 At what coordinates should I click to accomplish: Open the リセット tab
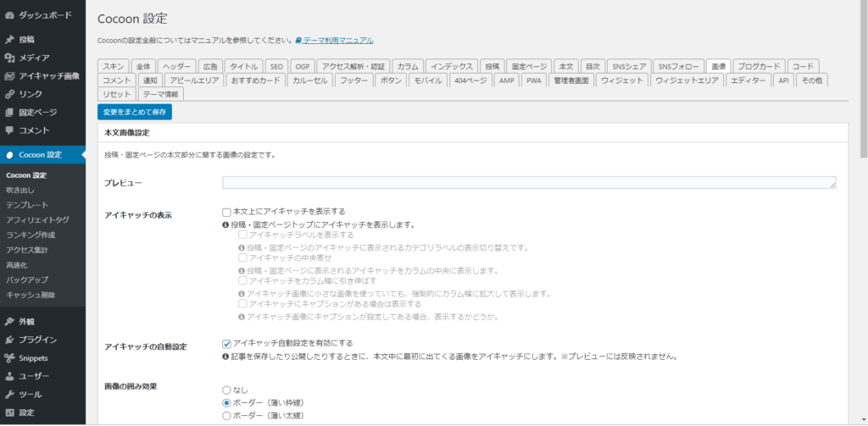click(x=117, y=94)
